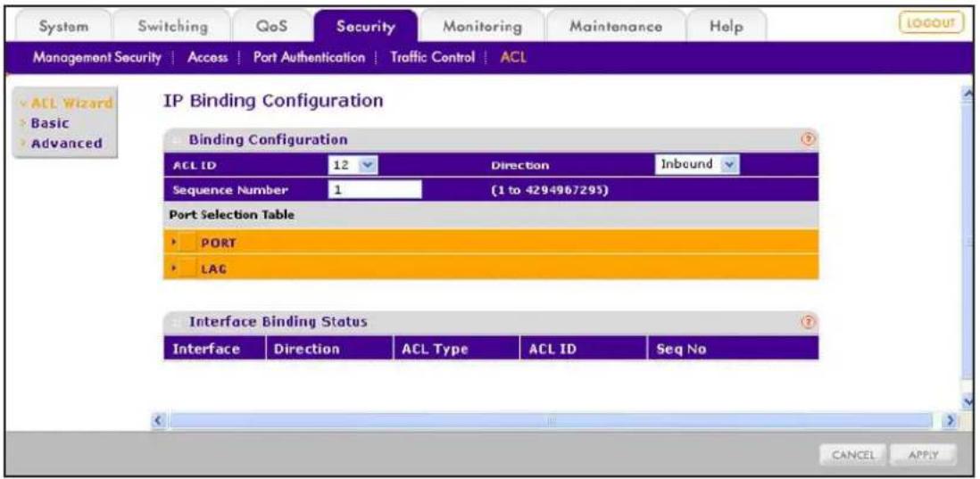Viewport: 980px width, 479px height.
Task: Click the CANCEL button
Action: (854, 455)
